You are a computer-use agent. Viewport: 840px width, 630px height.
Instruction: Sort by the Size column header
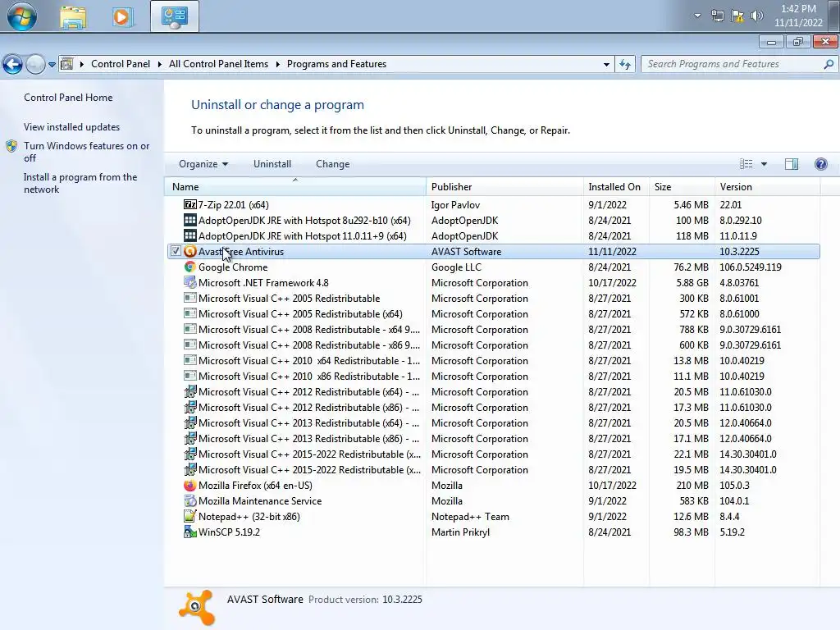[x=682, y=187]
